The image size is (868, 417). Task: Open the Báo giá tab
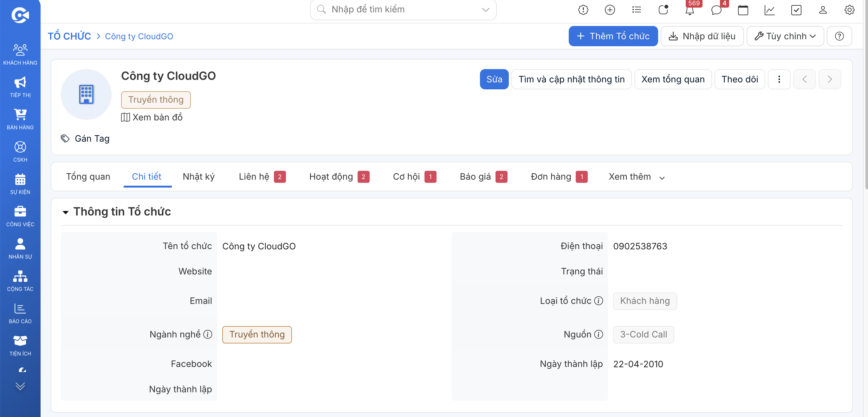click(x=483, y=176)
